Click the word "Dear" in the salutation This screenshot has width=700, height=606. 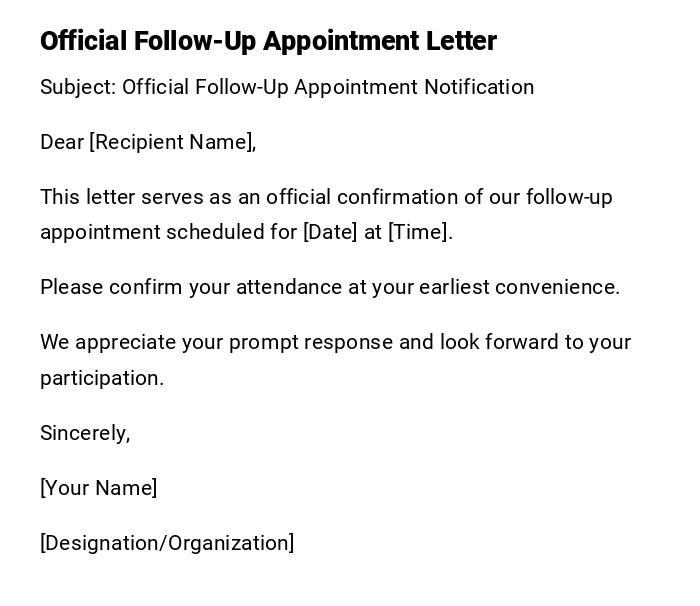(x=62, y=142)
